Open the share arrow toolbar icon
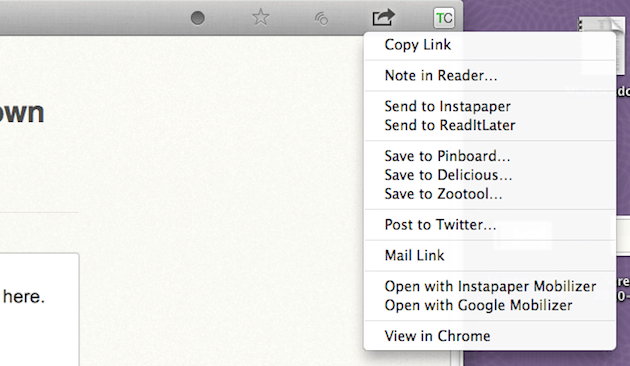 pyautogui.click(x=383, y=18)
